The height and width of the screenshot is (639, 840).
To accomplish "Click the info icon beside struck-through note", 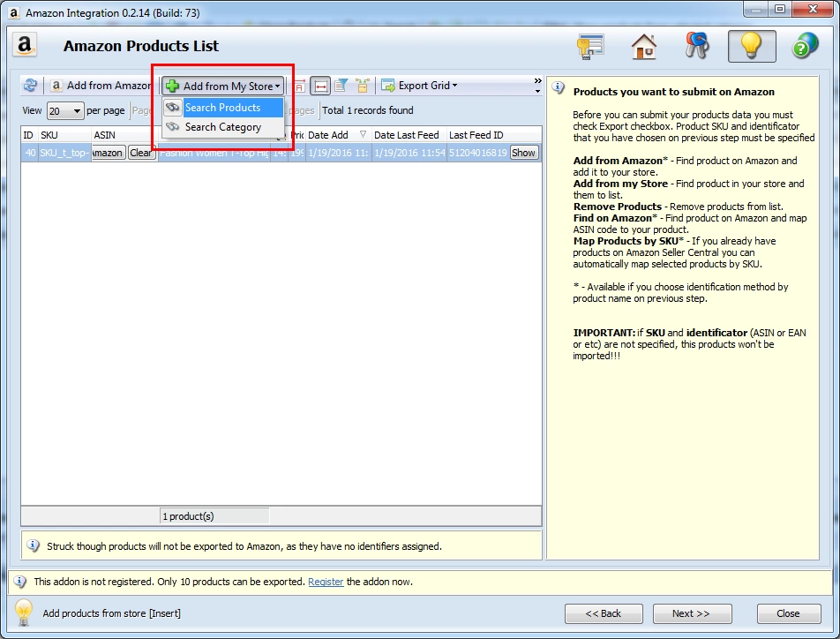I will click(34, 545).
